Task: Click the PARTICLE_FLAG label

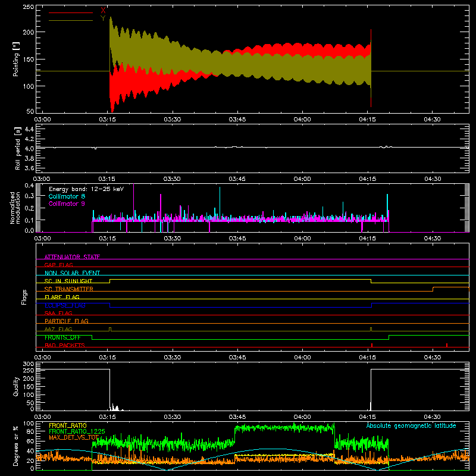Action: 67,321
